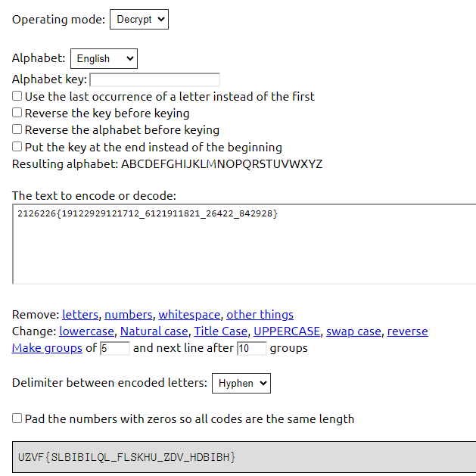Click the Remove letters link

(x=80, y=315)
